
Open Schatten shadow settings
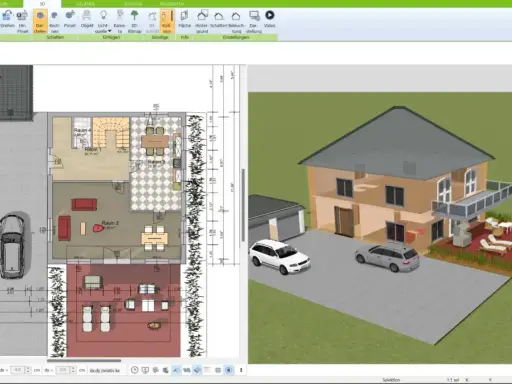(219, 20)
